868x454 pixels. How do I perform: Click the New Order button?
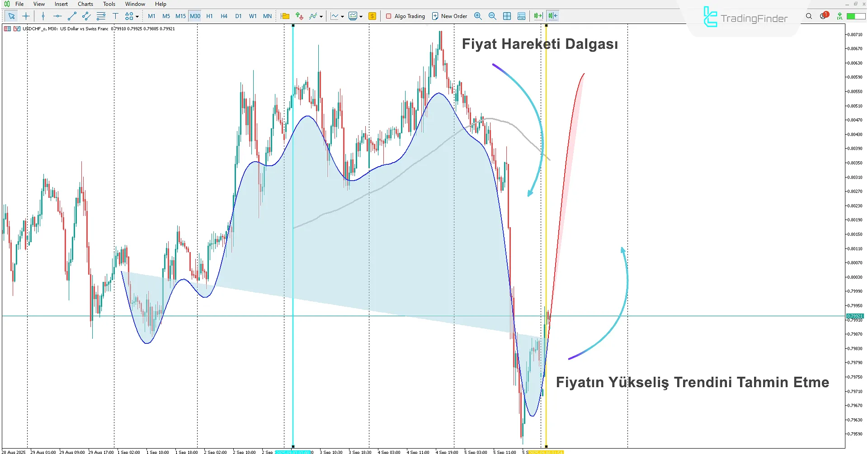[449, 16]
